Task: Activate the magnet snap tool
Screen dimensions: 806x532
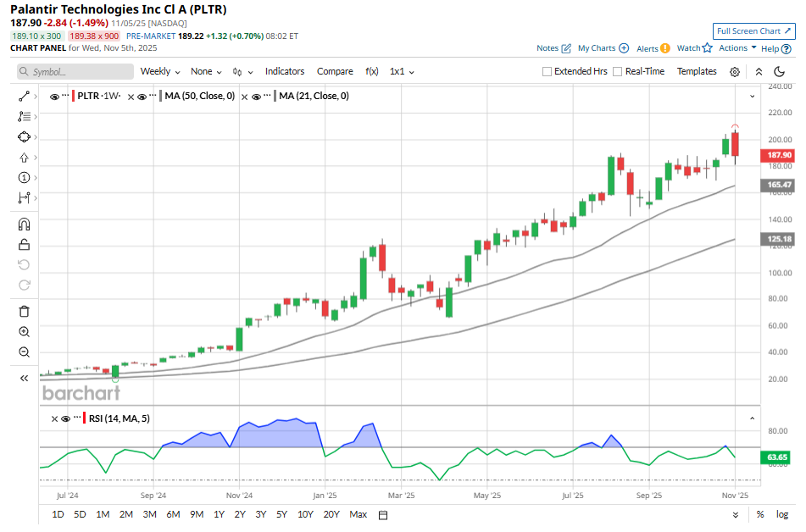Action: [24, 224]
